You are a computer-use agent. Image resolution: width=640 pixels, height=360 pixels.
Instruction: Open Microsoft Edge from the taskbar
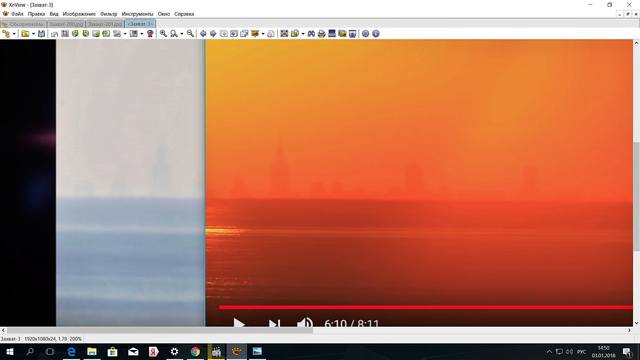tap(71, 351)
